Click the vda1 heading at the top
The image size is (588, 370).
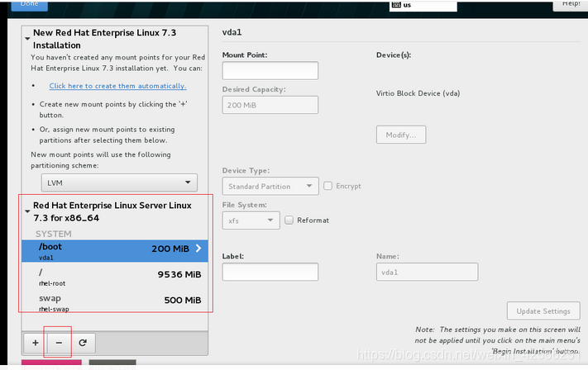point(232,32)
